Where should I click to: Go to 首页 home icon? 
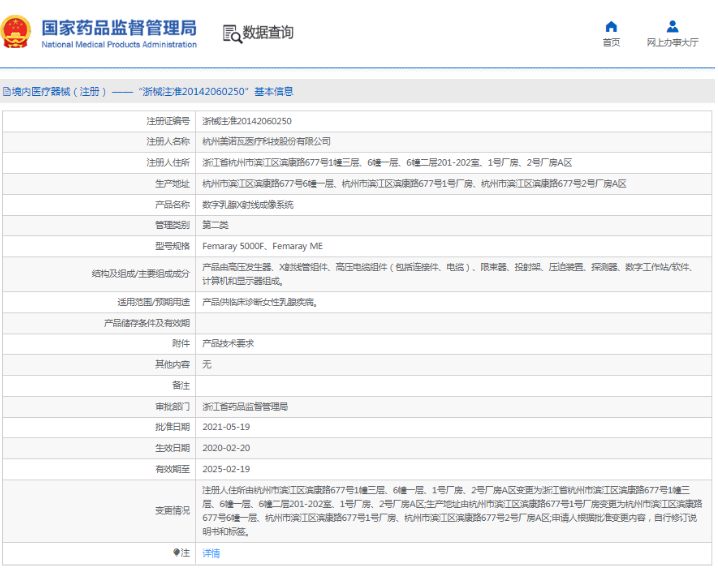(x=611, y=27)
